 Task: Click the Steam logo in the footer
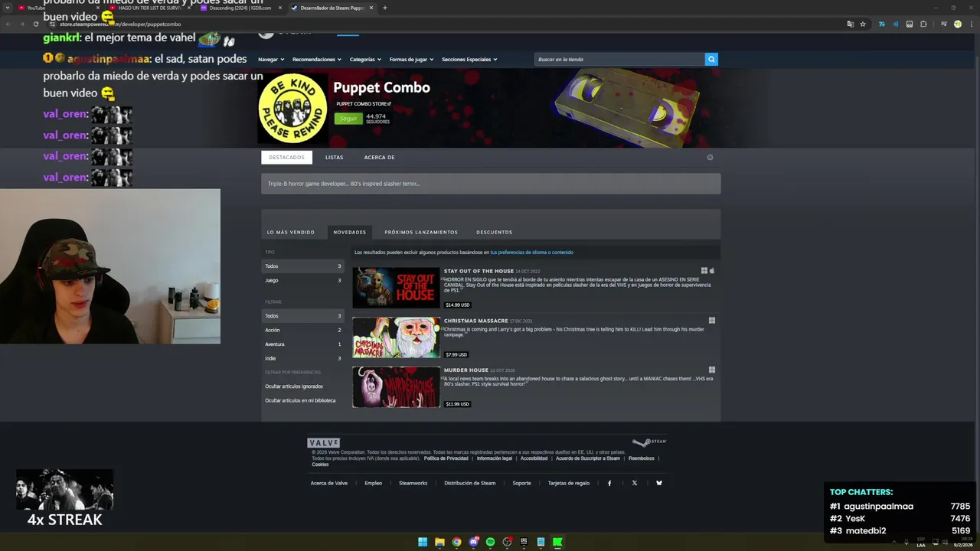pyautogui.click(x=649, y=442)
